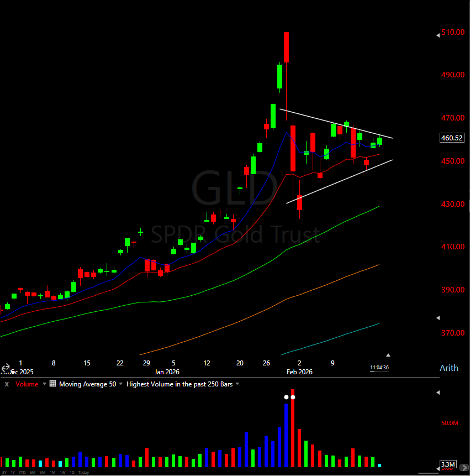The image size is (470, 476).
Task: Close the Volume indicator pane with X
Action: (x=7, y=384)
